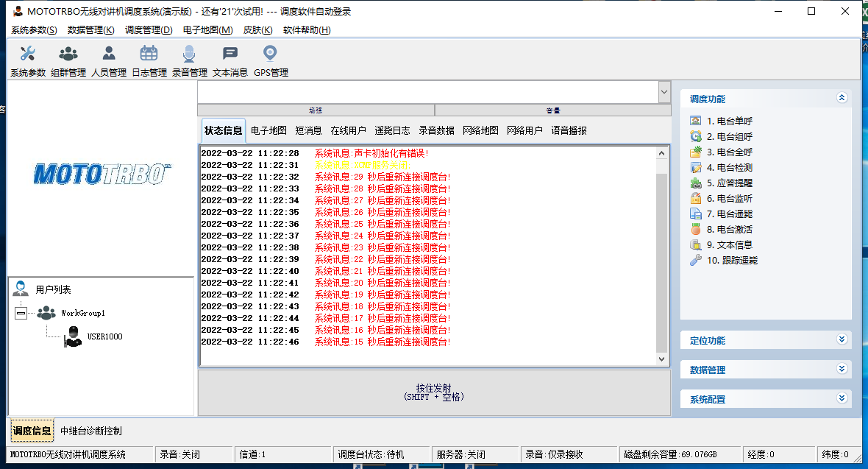Open 日志管理 log management
Image resolution: width=868 pixels, height=469 pixels.
pyautogui.click(x=149, y=61)
